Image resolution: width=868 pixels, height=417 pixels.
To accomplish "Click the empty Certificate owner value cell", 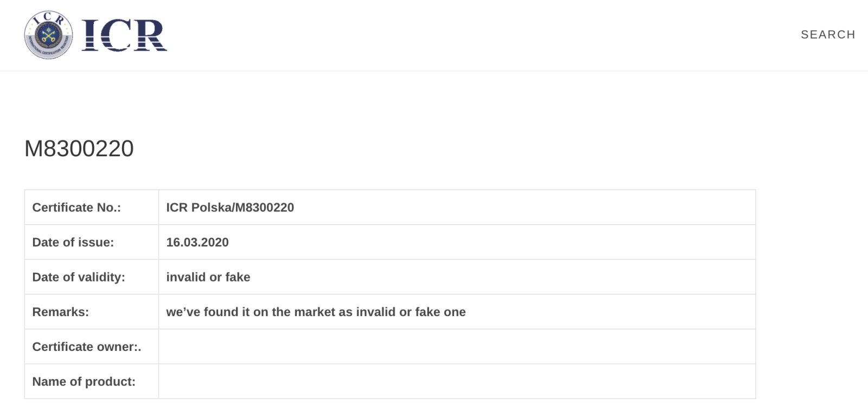I will coord(457,347).
